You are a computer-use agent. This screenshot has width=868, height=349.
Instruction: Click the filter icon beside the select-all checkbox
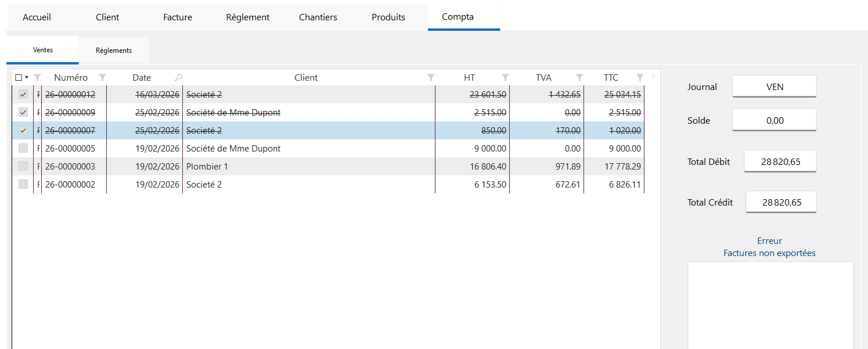point(37,78)
